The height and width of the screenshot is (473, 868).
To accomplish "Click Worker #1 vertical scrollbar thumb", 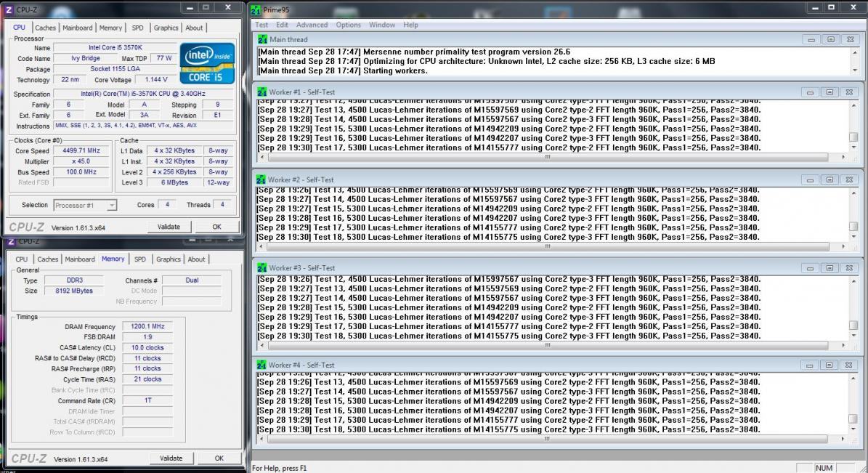I will (853, 137).
